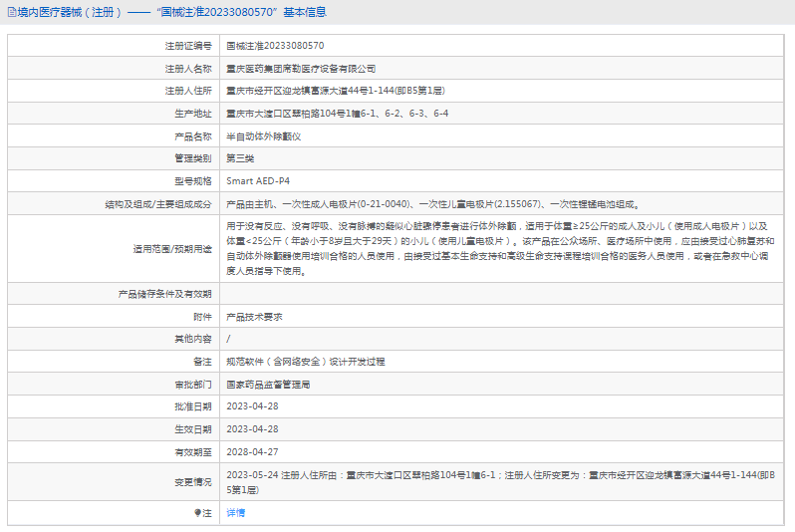Click the 注册证编号 label cell
The width and height of the screenshot is (795, 532).
(x=114, y=46)
